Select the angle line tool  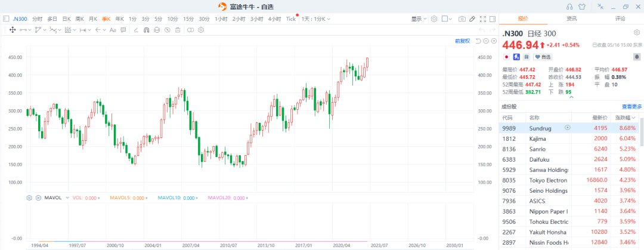(136, 30)
